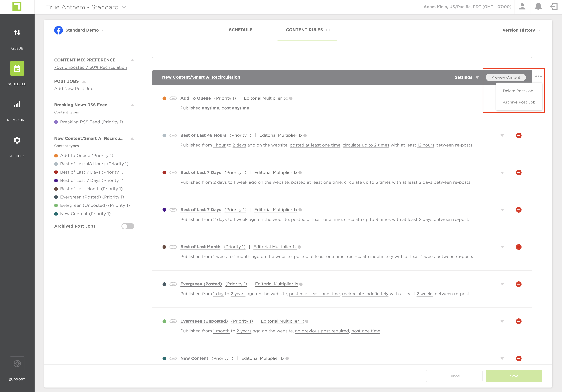562x392 pixels.
Task: Toggle the Archived Post Jobs switch
Action: point(128,226)
